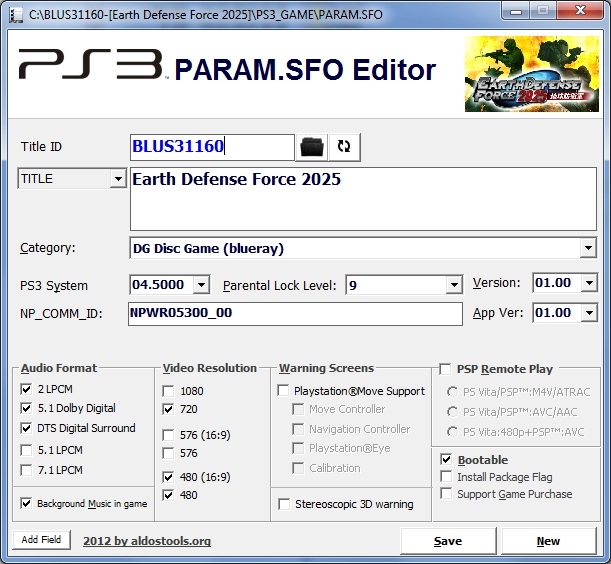Open the Version dropdown arrow
This screenshot has height=564, width=611.
589,283
